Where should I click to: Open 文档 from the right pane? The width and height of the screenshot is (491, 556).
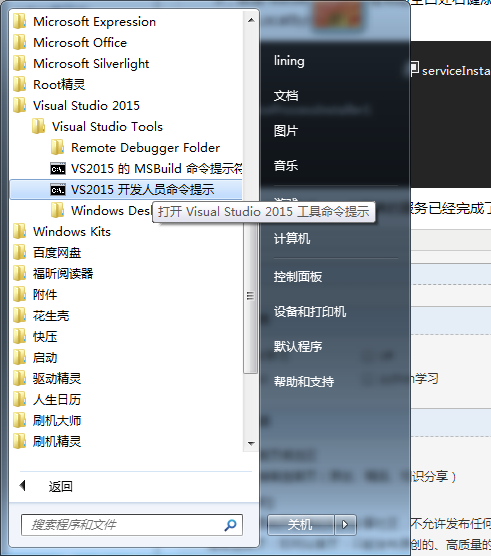tap(286, 96)
